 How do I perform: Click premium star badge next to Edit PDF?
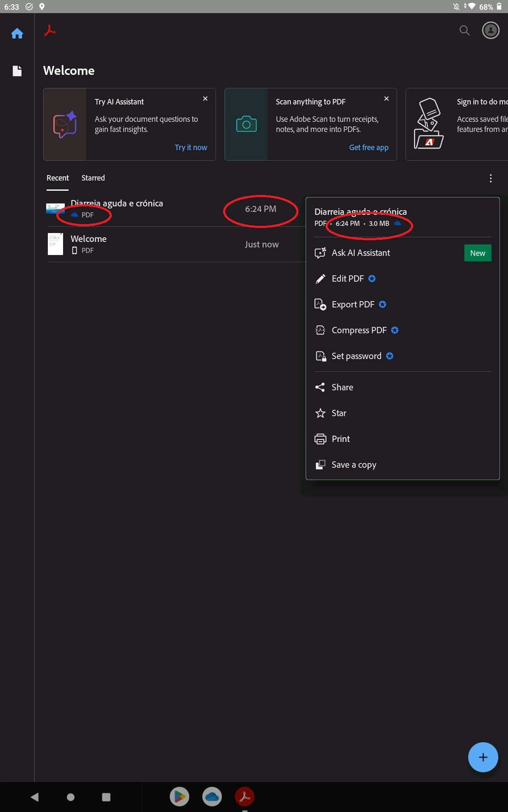(x=372, y=279)
